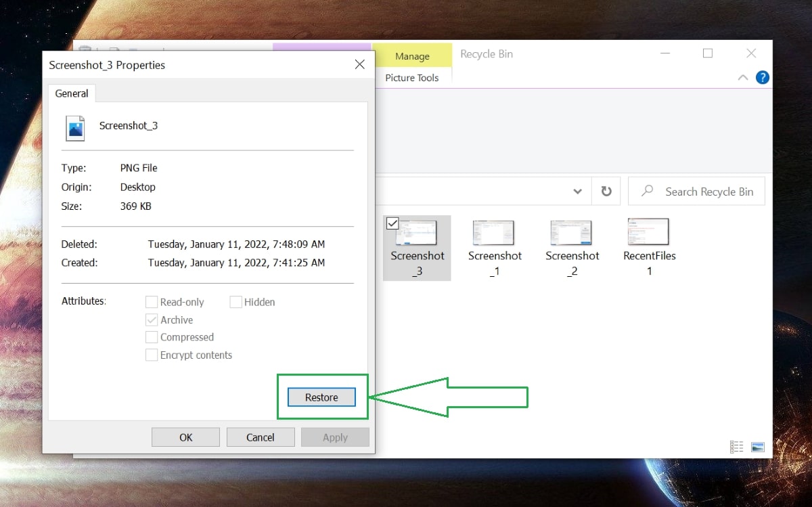Click the Screenshot_2 file name label
Viewport: 812px width, 507px height.
point(572,263)
